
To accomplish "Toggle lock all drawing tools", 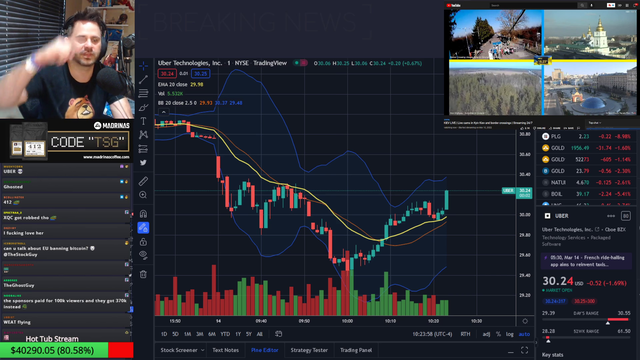I will point(143,242).
